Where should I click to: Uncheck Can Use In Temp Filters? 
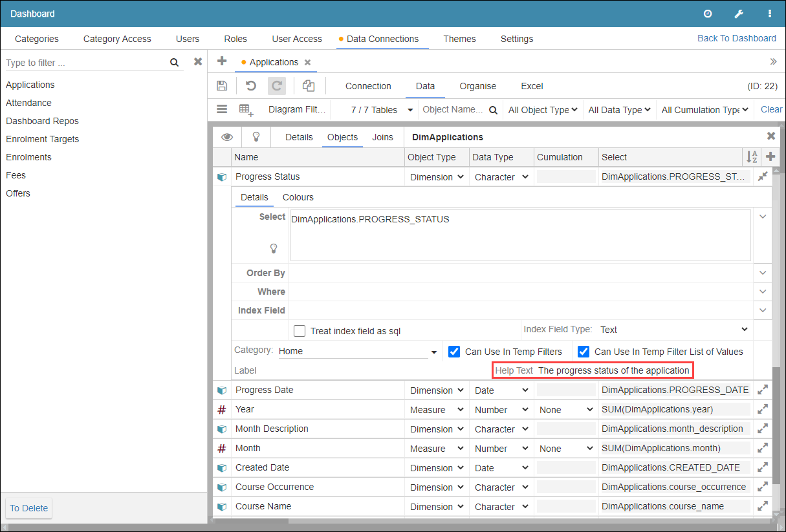pyautogui.click(x=454, y=352)
